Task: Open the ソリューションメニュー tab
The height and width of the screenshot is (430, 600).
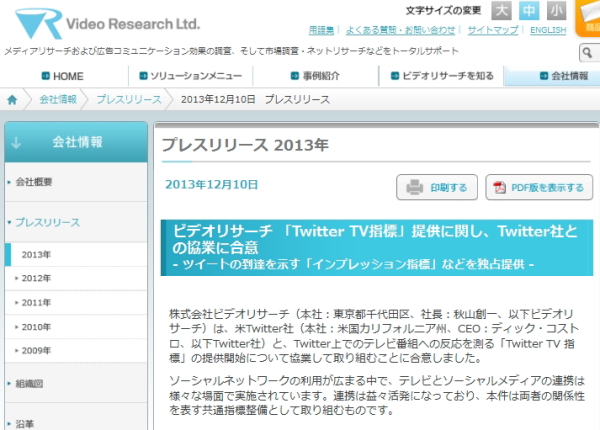Action: point(191,76)
